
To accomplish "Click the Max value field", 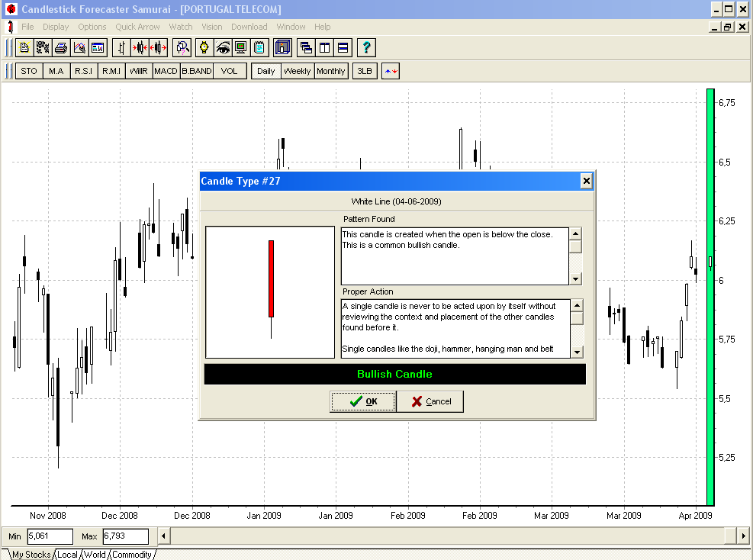I will (125, 536).
